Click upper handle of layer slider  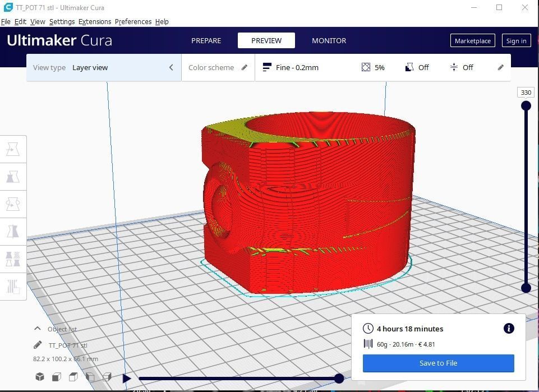pos(526,105)
